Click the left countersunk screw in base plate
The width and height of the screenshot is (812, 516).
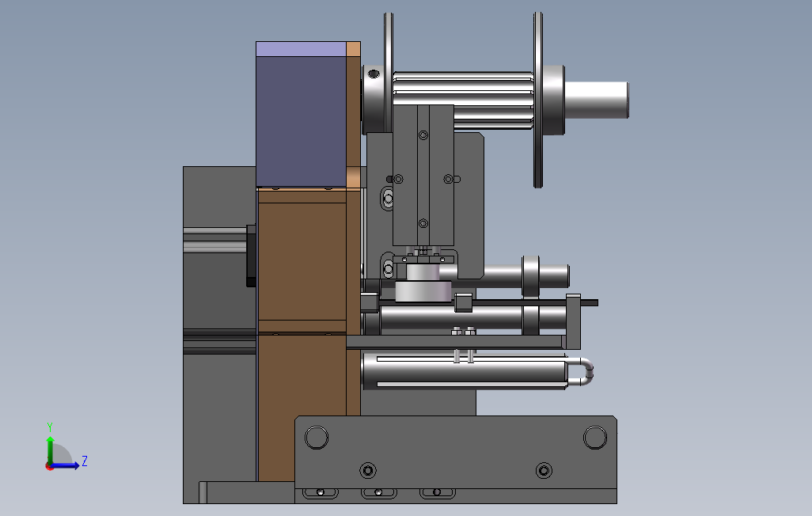pos(368,471)
